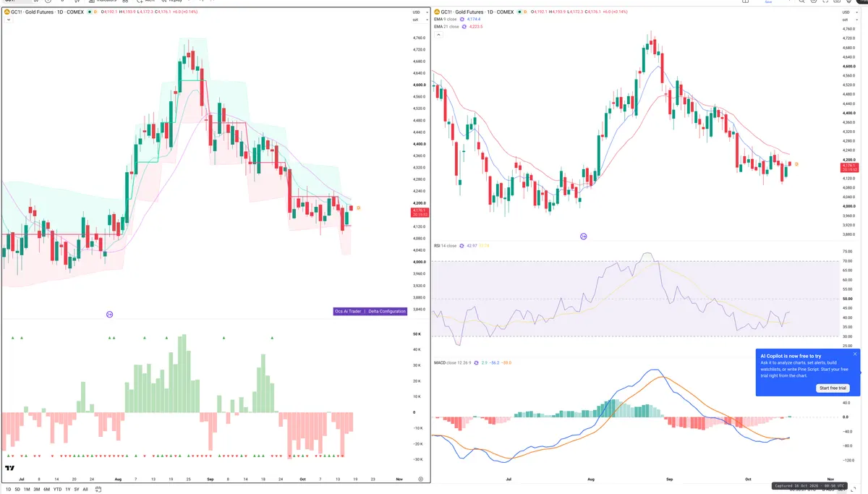Click the AI Copilot is now free to try heading
Screen dimensions: 868x494
coord(791,356)
